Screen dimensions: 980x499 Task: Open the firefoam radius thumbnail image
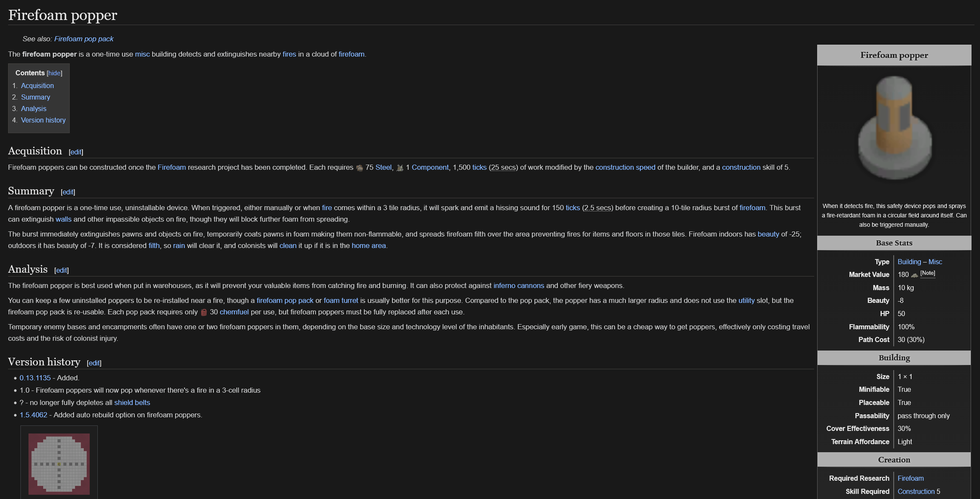click(59, 464)
